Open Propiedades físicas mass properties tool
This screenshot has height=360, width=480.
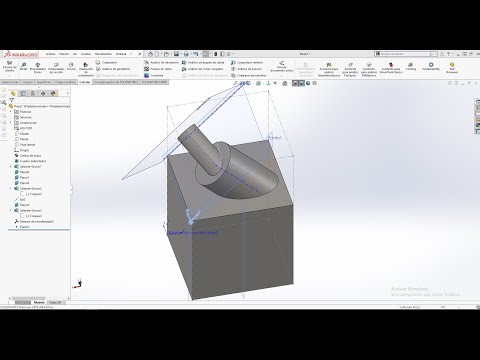(x=38, y=67)
